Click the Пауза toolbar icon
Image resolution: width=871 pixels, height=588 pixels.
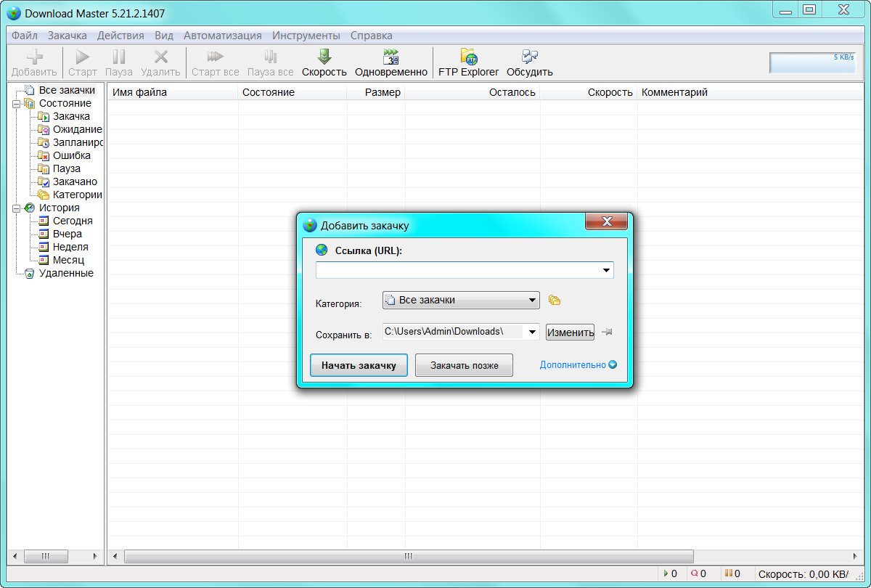pos(119,57)
